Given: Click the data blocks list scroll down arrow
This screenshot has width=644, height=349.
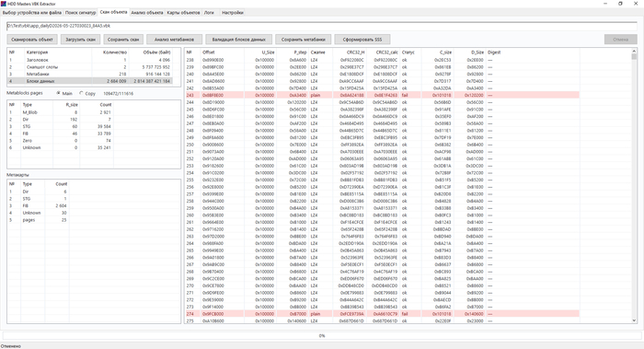Looking at the screenshot, I should (634, 320).
